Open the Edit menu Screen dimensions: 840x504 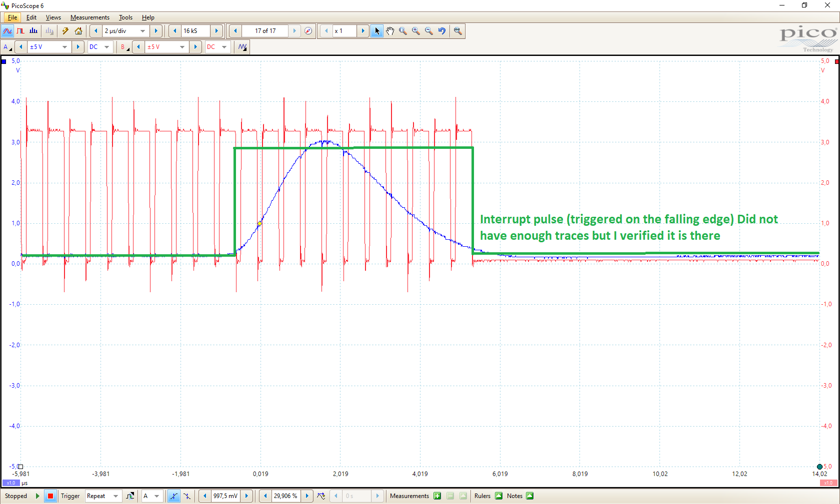[31, 17]
